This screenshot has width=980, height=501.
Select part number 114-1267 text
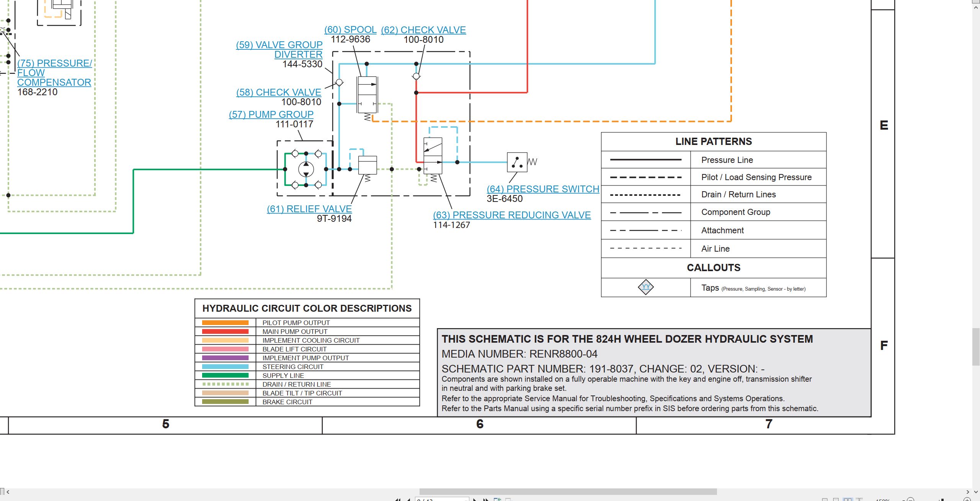451,225
